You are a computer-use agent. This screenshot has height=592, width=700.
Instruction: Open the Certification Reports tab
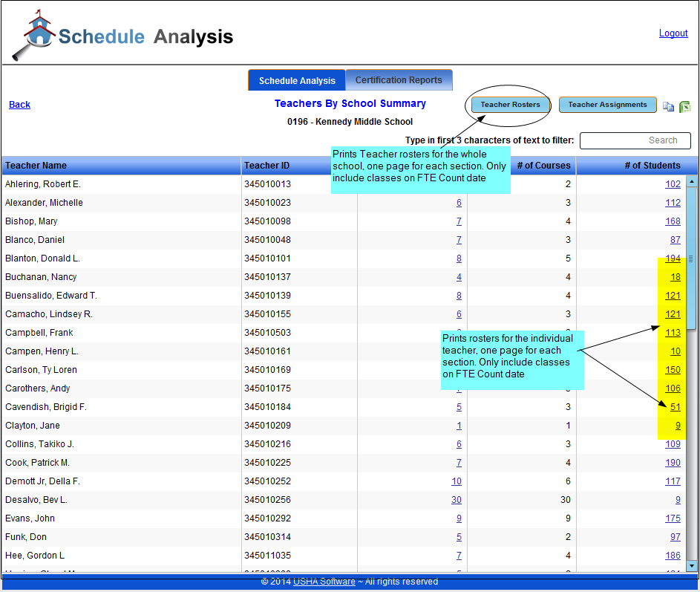pyautogui.click(x=399, y=80)
